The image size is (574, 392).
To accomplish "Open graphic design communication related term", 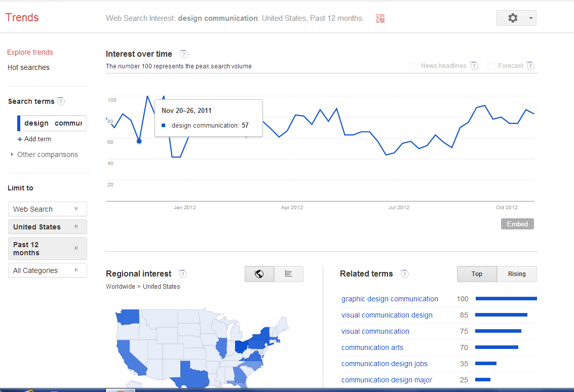I will point(390,299).
